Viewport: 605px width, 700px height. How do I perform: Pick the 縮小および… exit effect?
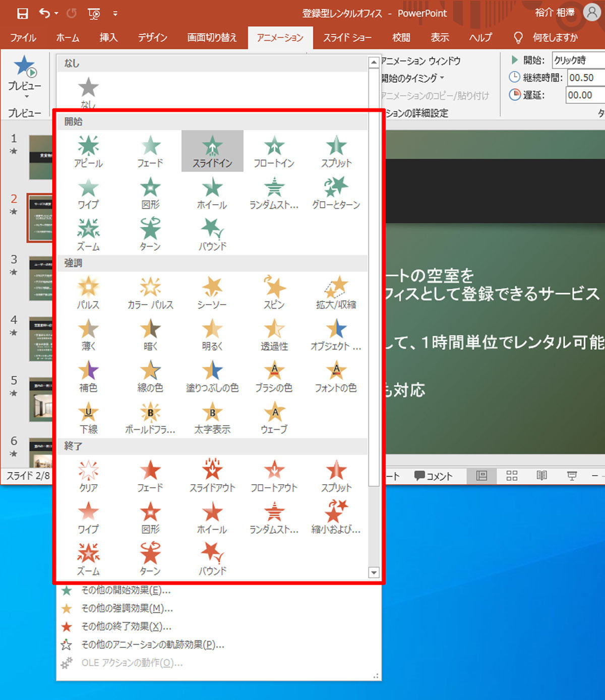[x=336, y=518]
